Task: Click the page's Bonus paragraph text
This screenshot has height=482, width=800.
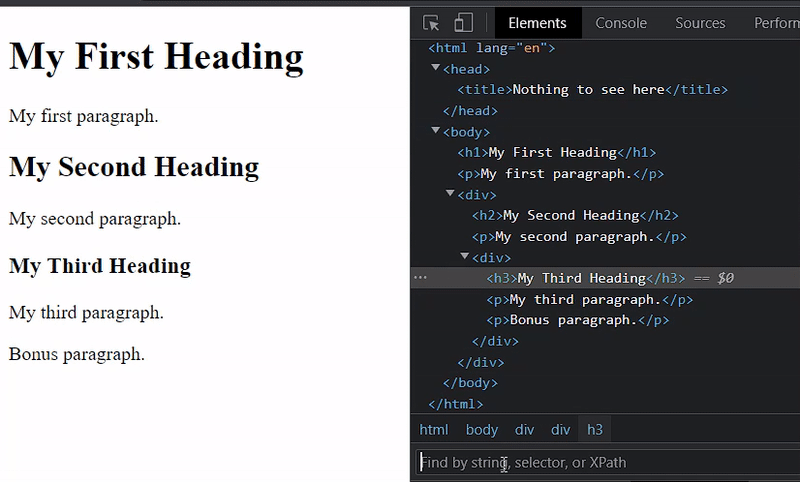Action: [77, 354]
